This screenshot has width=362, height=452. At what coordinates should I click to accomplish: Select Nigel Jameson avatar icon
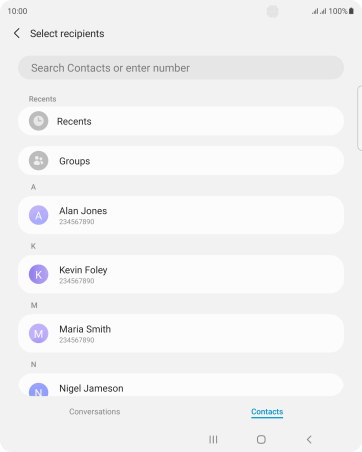(39, 389)
